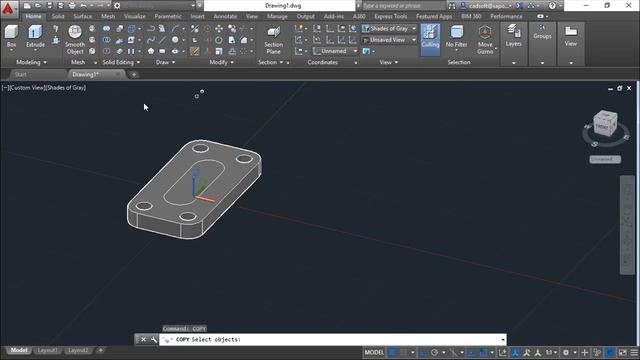Viewport: 640px width, 360px height.
Task: Click the Unnamed UCS label below ViewCube
Action: coord(605,159)
